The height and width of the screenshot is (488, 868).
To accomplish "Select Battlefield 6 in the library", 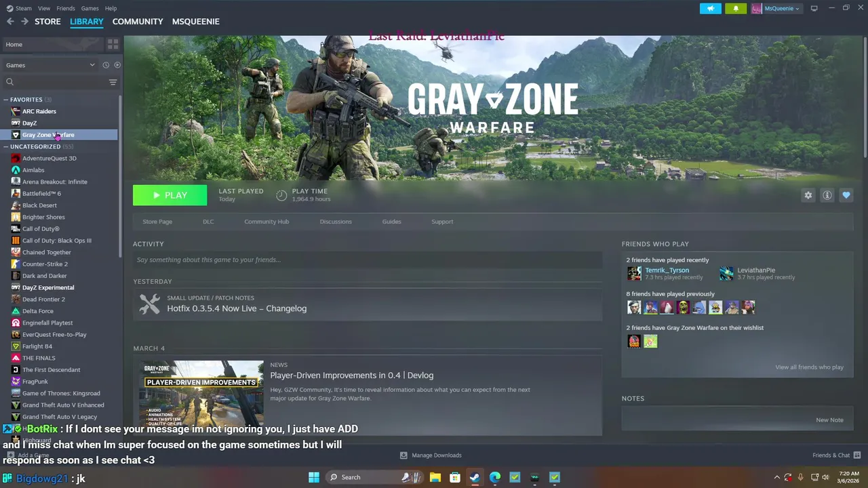I will (x=41, y=194).
